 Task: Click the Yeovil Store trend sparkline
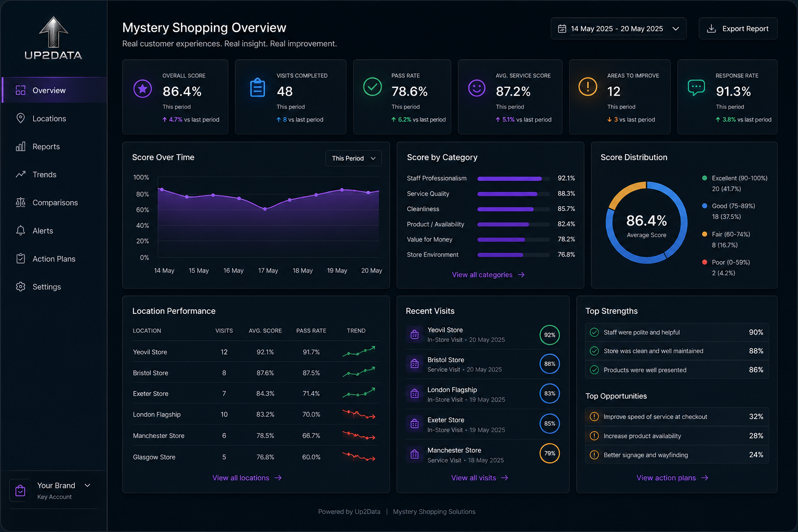tap(358, 352)
